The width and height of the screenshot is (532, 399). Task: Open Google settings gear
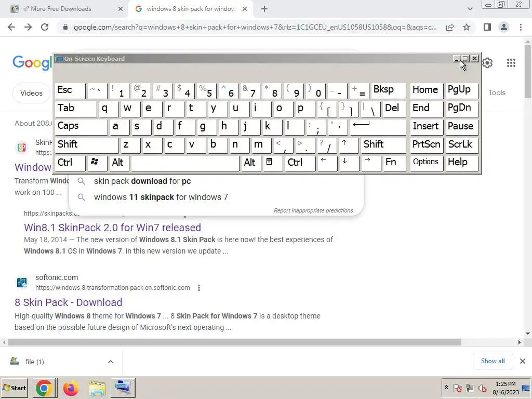pos(487,63)
